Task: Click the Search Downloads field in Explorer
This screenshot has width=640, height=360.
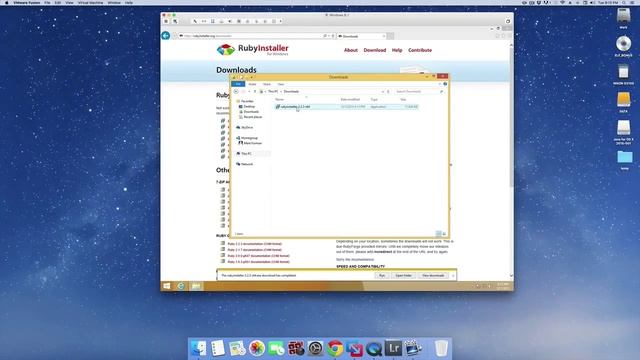Action: 419,91
